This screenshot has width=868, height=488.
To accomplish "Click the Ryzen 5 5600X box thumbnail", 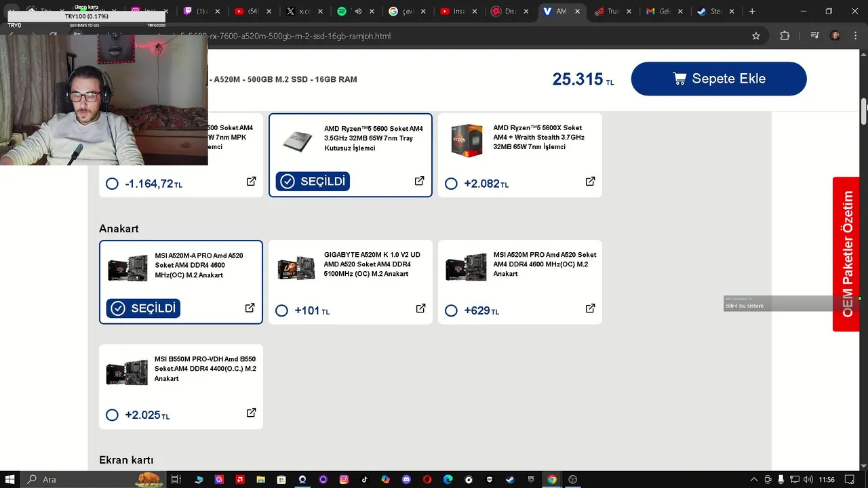I will coord(467,140).
